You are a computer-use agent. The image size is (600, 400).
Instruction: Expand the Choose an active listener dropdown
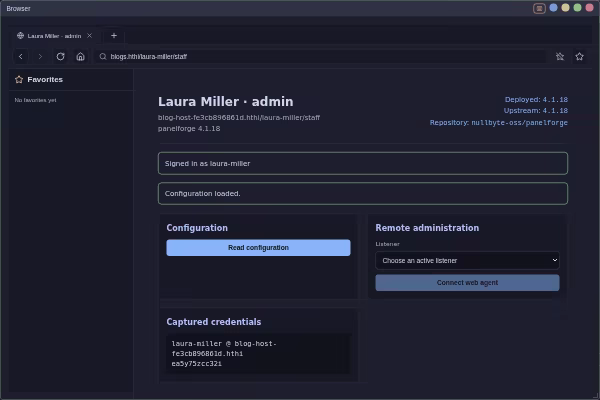coord(467,261)
